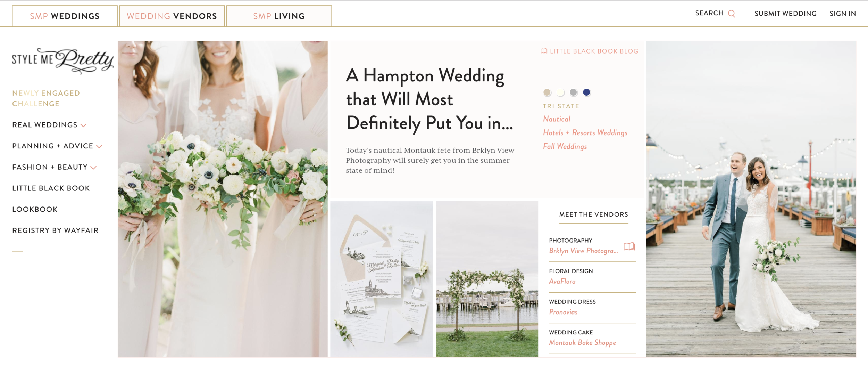Visit the AvaFlora floral design vendor
Image resolution: width=868 pixels, height=373 pixels.
562,281
